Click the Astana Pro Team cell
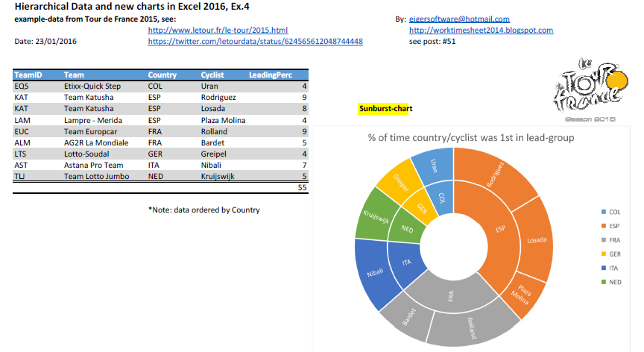This screenshot has width=644, height=352. tap(94, 165)
